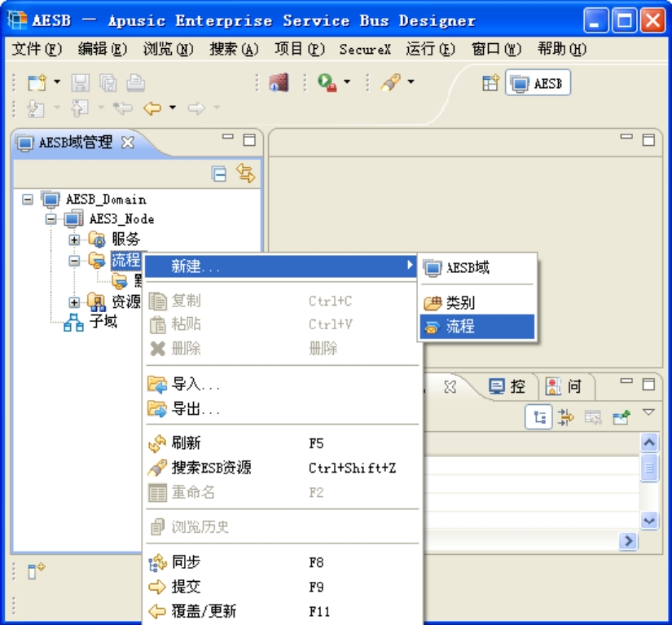672x625 pixels.
Task: Click the bottom panel scroll right arrow
Action: [628, 541]
